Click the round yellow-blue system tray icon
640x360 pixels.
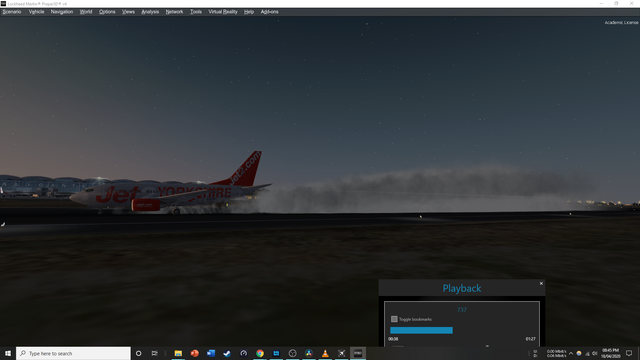[x=579, y=353]
